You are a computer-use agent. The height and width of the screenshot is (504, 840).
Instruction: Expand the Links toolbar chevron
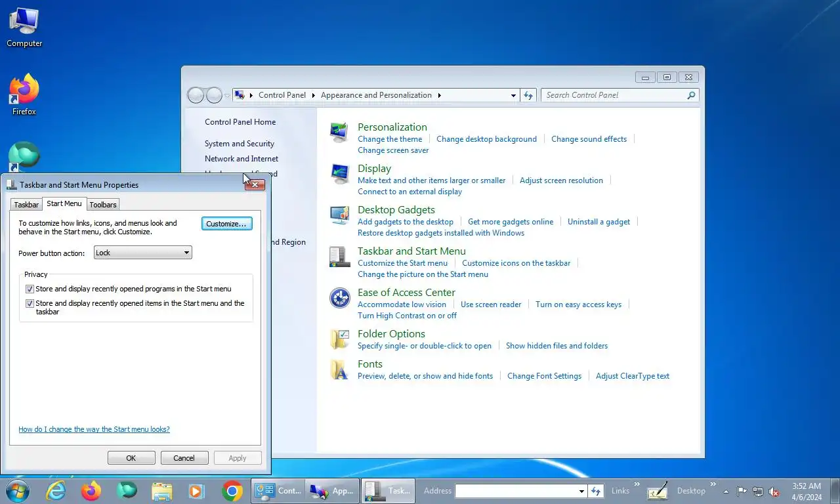[x=637, y=486]
